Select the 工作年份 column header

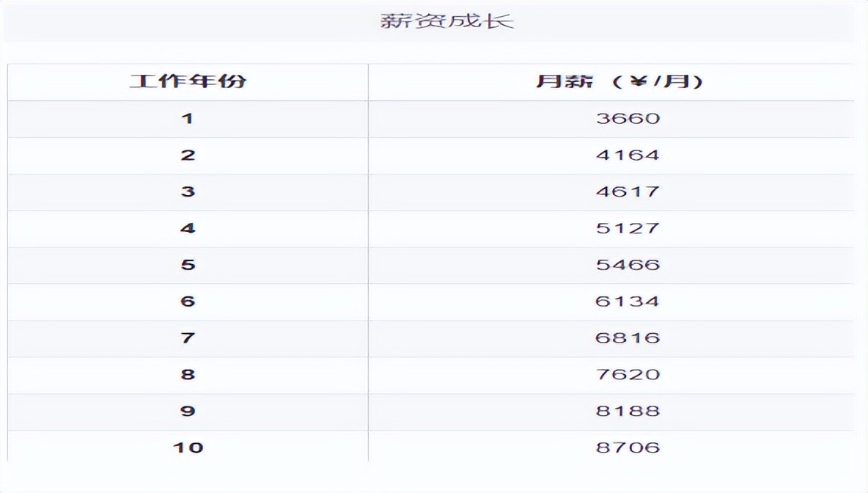(188, 81)
